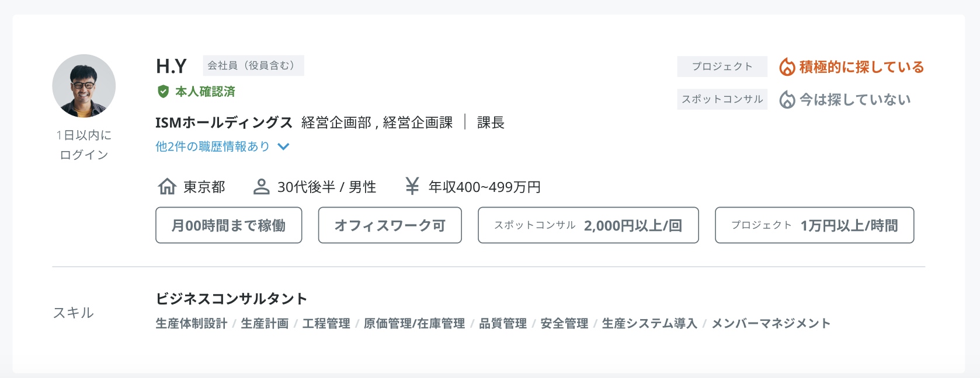Click the プロジェクト 1万円以上/時間 tag
Screen dimensions: 980x378
tap(815, 225)
